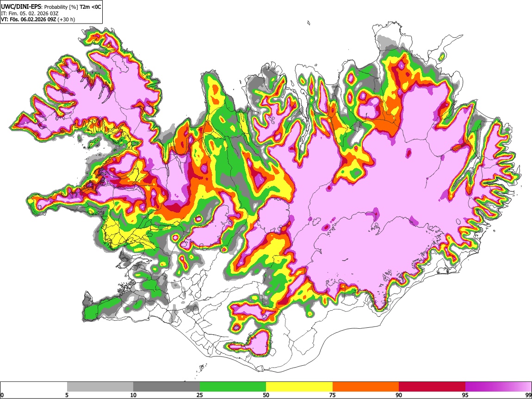Click the purple-pink 95–99% legend swatch

pos(498,387)
